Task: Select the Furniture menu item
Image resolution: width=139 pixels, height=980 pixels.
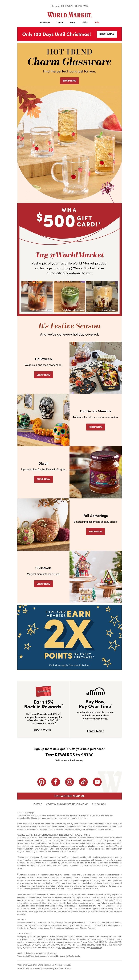Action: (x=45, y=22)
